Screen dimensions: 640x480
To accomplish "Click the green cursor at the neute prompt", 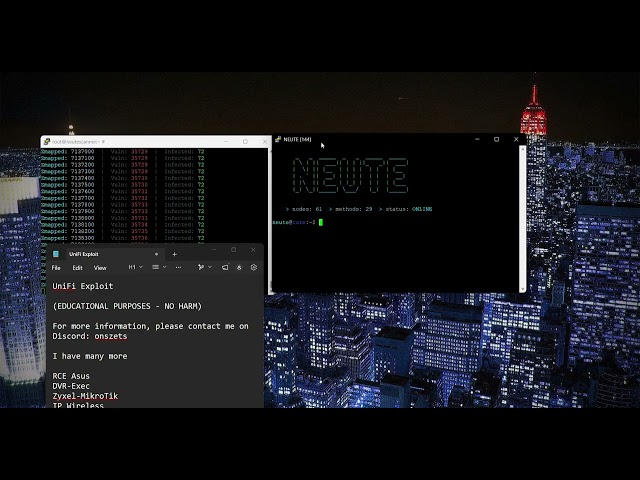I will coord(321,222).
